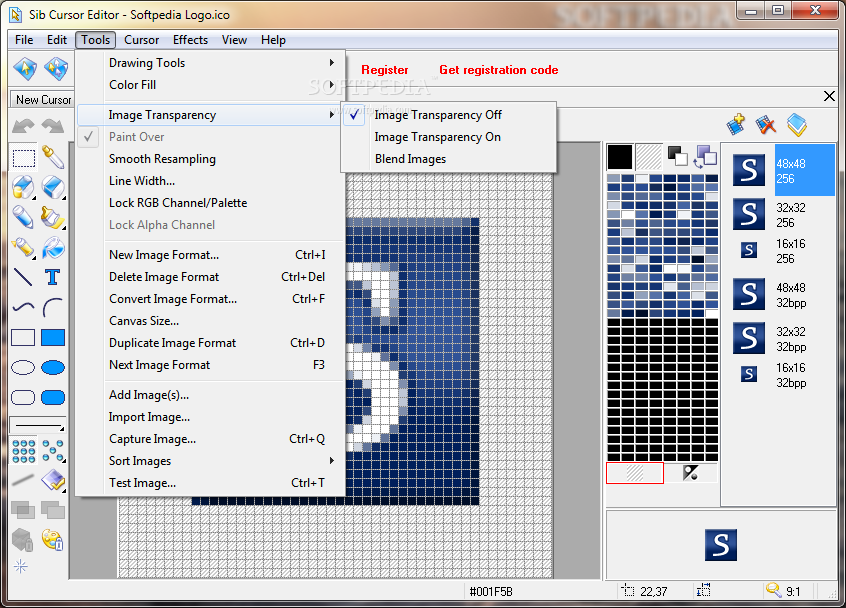846x608 pixels.
Task: Click the New Cursor button
Action: (43, 100)
